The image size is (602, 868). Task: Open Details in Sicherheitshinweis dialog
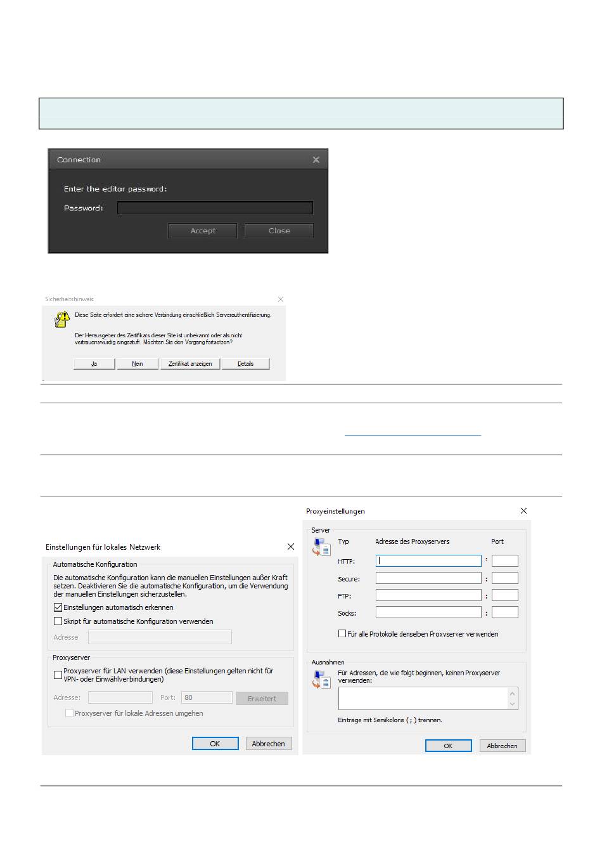pos(246,364)
